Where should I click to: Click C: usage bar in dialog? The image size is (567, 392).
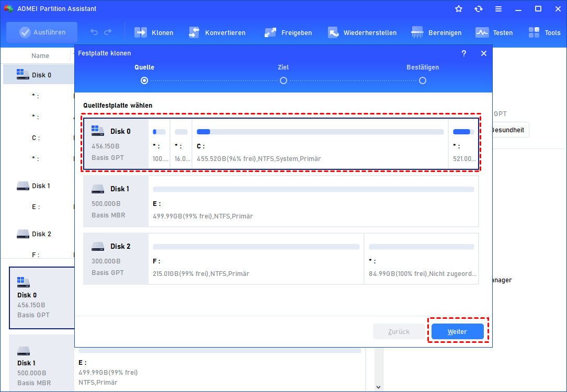(x=320, y=132)
